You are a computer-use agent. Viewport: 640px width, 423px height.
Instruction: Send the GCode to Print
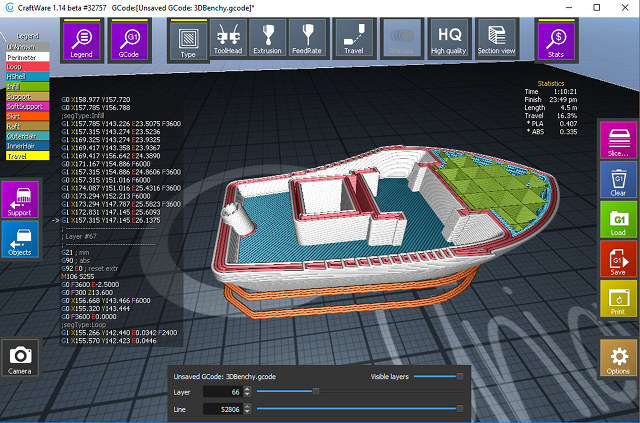click(x=618, y=299)
